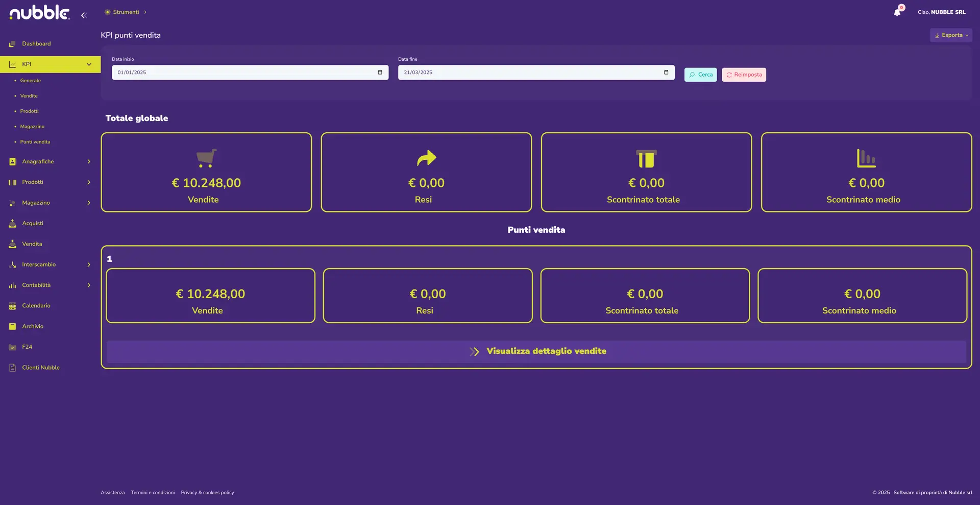Viewport: 980px width, 505px height.
Task: Click the Dashboard sidebar icon
Action: click(x=12, y=44)
